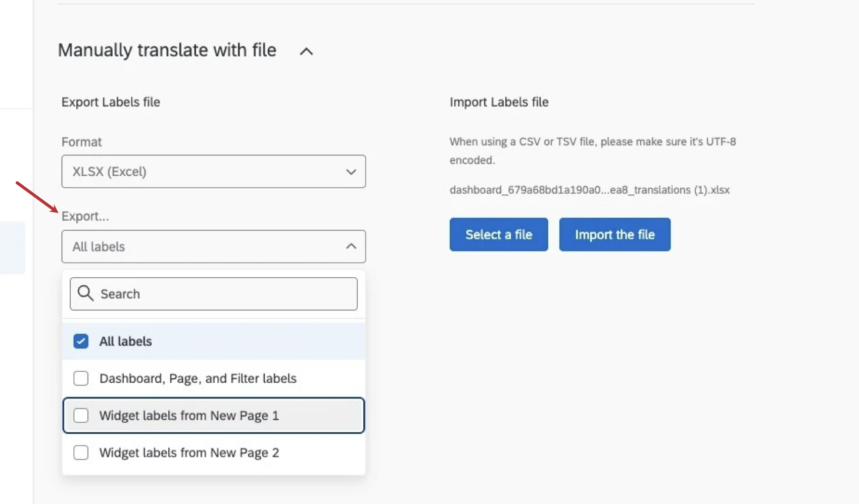Check Widget labels from New Page 1
859x504 pixels.
[81, 416]
